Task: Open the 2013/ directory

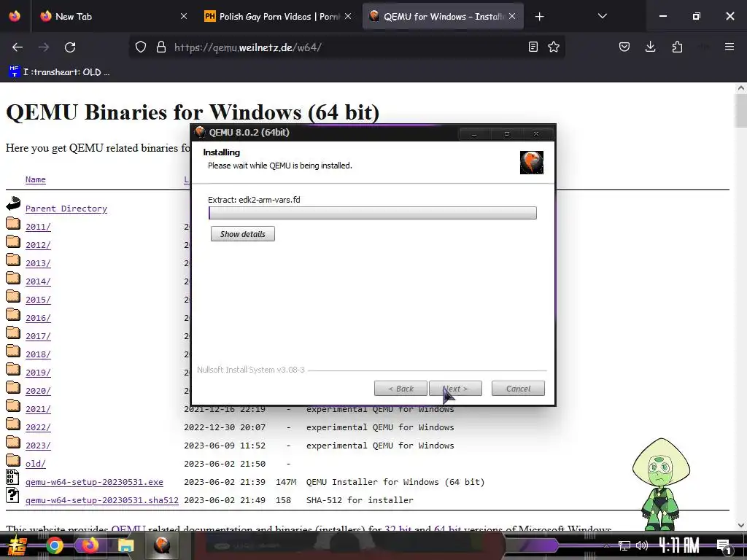Action: coord(38,263)
